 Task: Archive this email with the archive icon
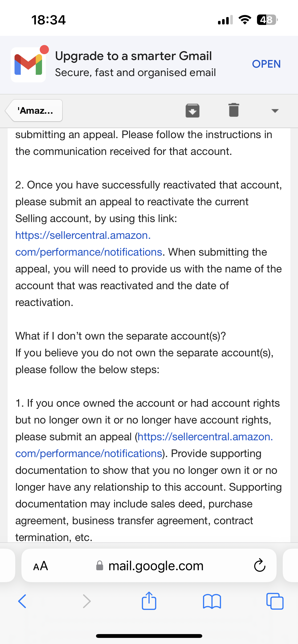192,111
